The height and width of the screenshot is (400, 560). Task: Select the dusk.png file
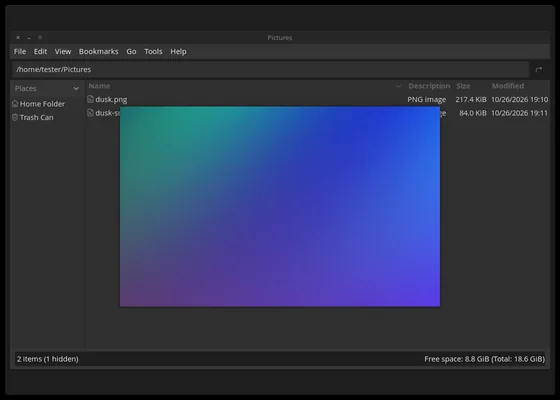111,100
